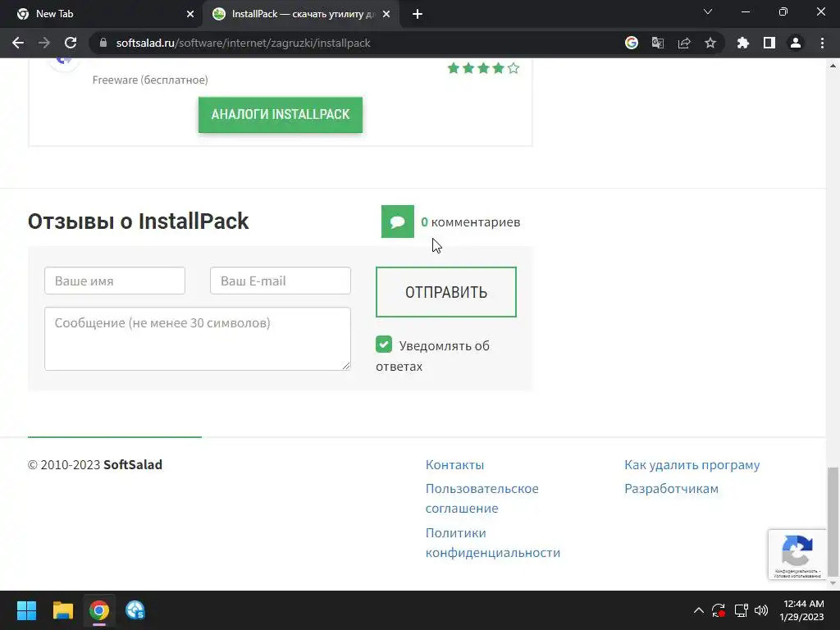The width and height of the screenshot is (840, 630).
Task: Open network status tray icon
Action: [742, 610]
